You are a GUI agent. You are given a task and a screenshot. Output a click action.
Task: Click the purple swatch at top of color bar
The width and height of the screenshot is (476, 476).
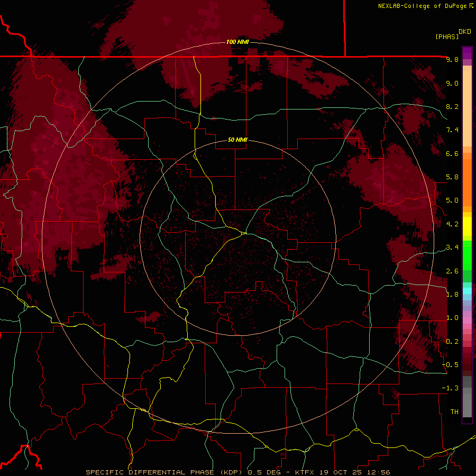(x=467, y=53)
